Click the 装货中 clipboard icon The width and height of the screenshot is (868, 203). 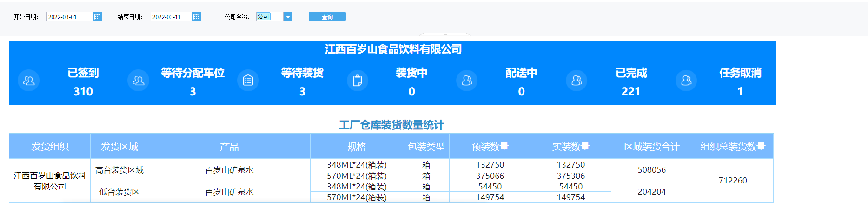[358, 81]
